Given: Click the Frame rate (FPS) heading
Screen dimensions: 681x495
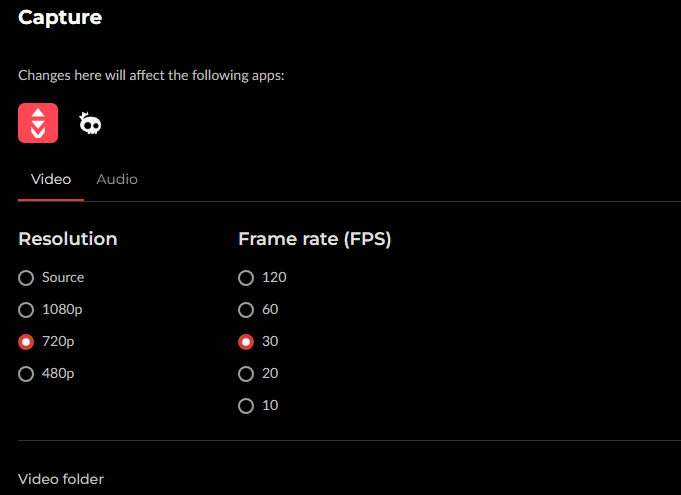Looking at the screenshot, I should [314, 239].
